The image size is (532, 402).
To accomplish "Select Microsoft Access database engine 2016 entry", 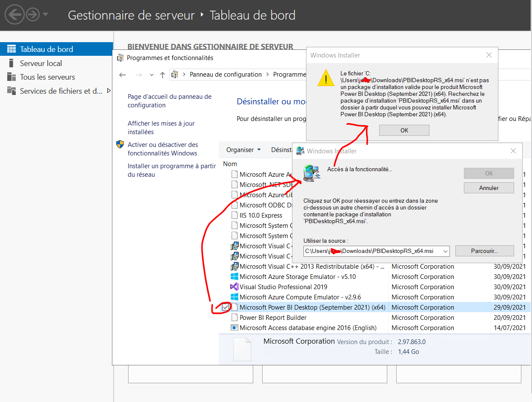I will 308,328.
